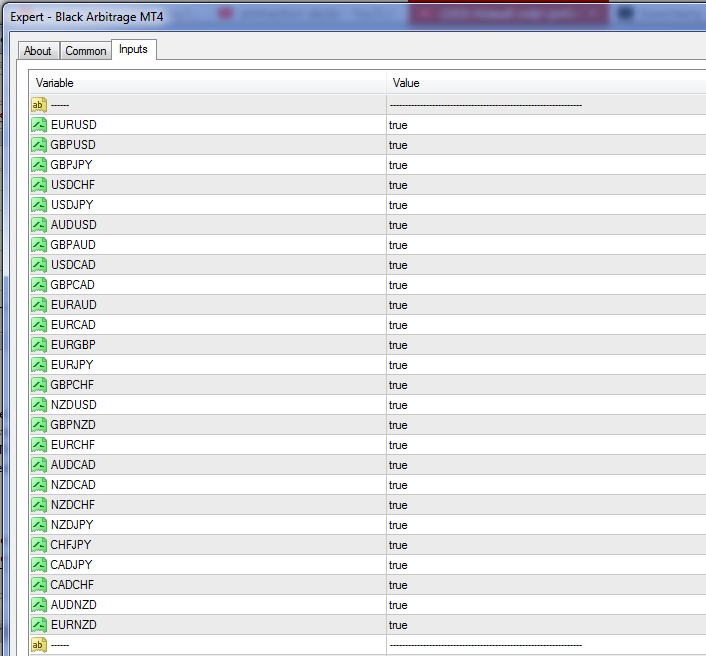Click the 'true' value for EURGBP
The width and height of the screenshot is (706, 656).
398,345
